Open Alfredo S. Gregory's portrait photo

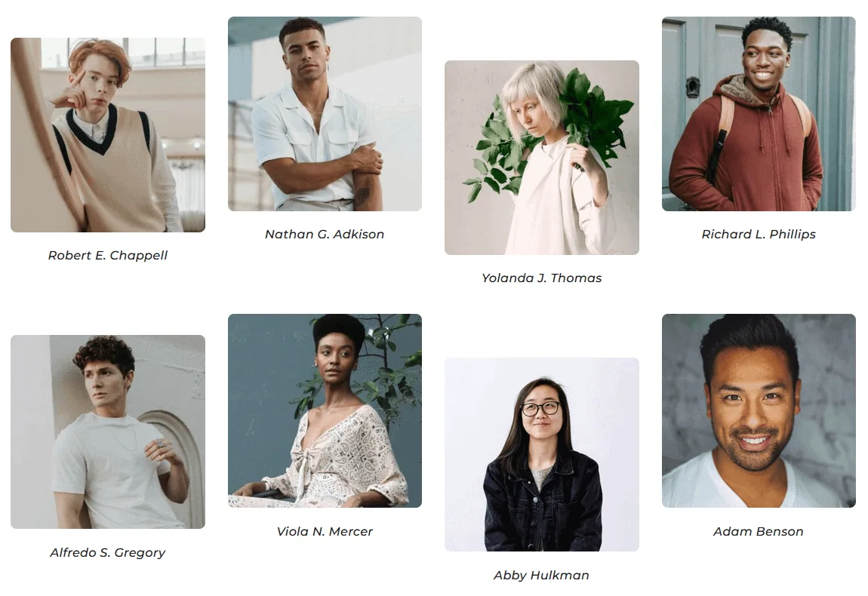[x=108, y=432]
